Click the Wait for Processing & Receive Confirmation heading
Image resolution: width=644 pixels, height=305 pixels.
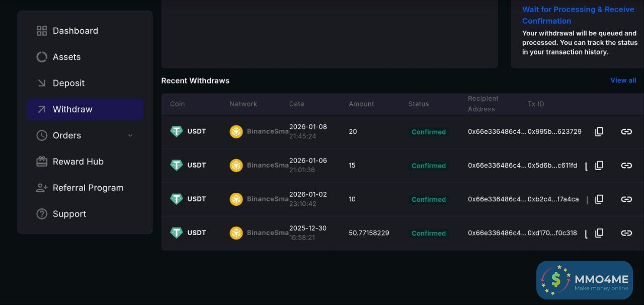tap(578, 15)
